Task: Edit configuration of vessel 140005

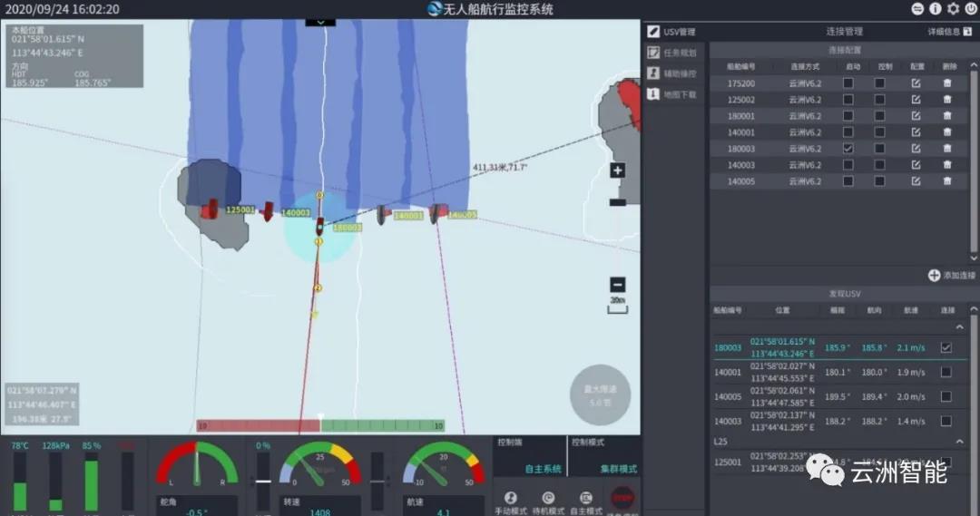Action: (916, 181)
